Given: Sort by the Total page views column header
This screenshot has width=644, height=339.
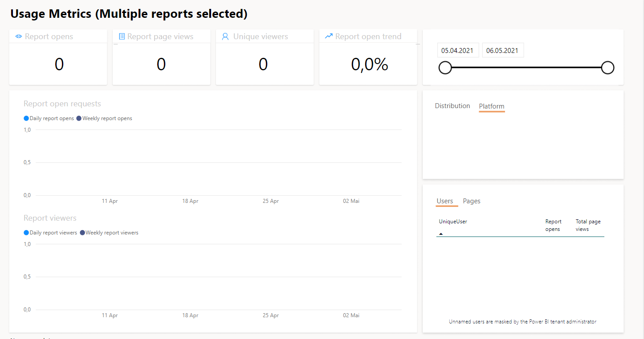Looking at the screenshot, I should [588, 225].
